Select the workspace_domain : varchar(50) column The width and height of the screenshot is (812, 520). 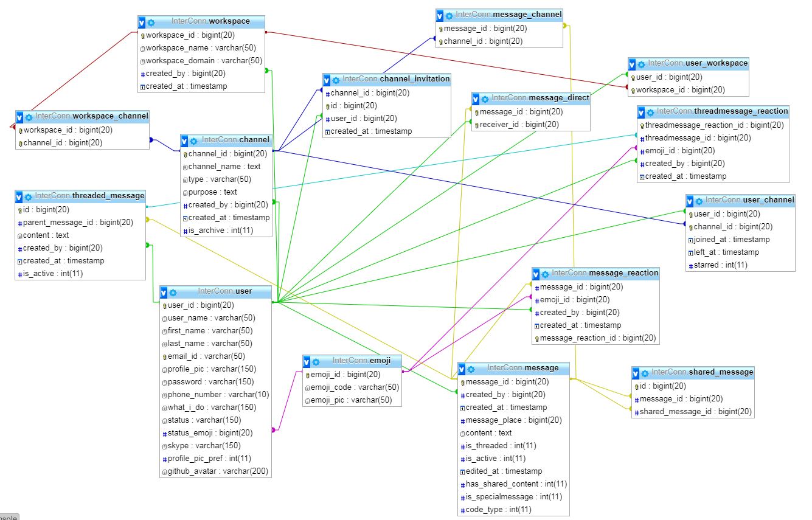[201, 61]
